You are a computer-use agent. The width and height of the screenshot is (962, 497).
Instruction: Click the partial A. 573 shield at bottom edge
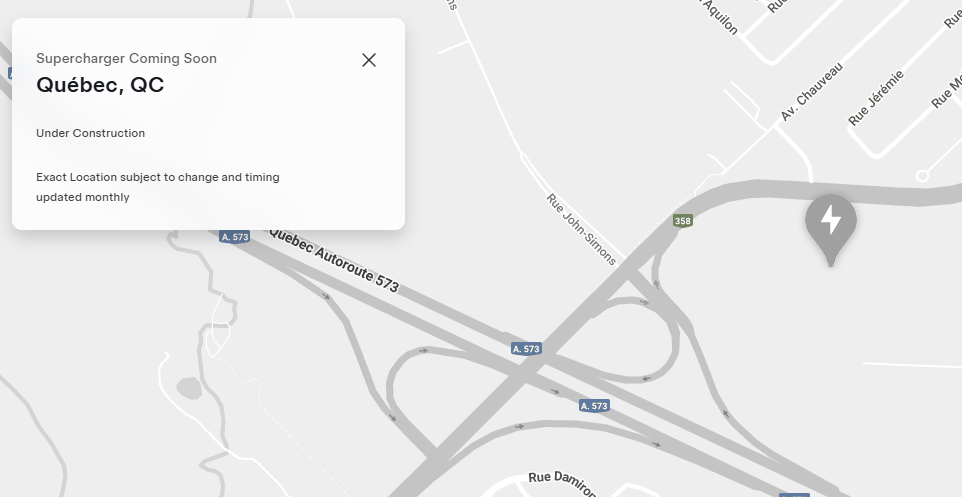coord(795,495)
